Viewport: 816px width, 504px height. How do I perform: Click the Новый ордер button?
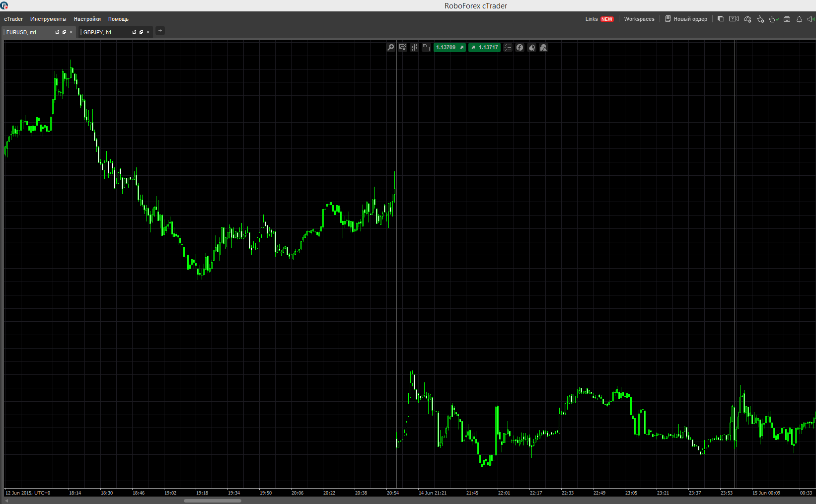686,19
